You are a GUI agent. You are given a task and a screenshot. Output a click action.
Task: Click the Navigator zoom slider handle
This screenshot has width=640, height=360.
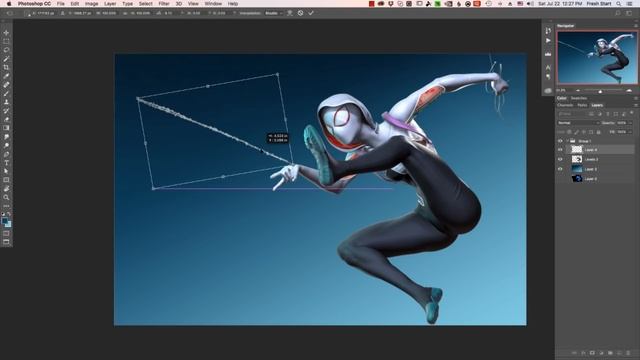600,91
